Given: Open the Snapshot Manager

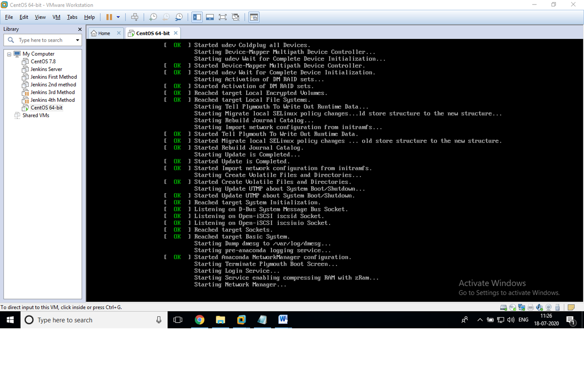Looking at the screenshot, I should [179, 17].
